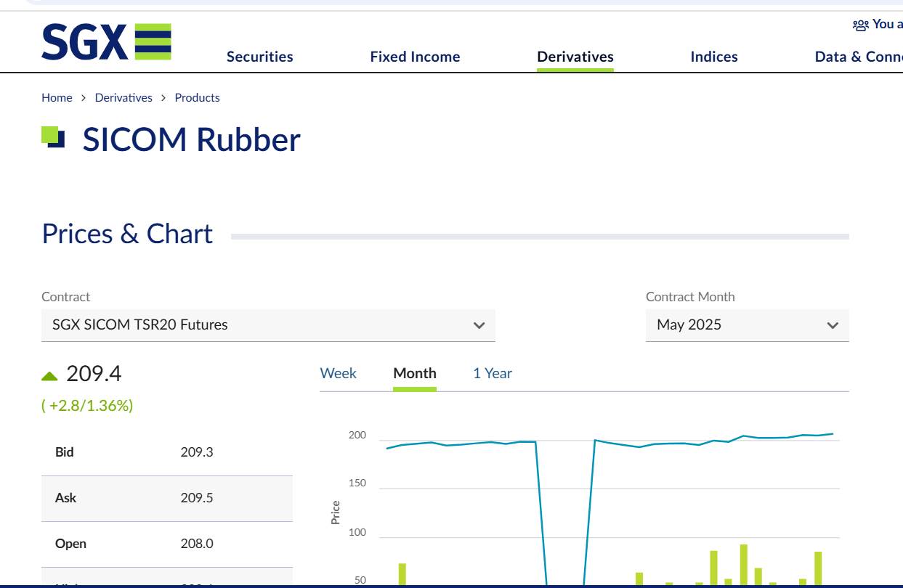The height and width of the screenshot is (588, 903).
Task: Open the Derivatives menu
Action: [575, 57]
